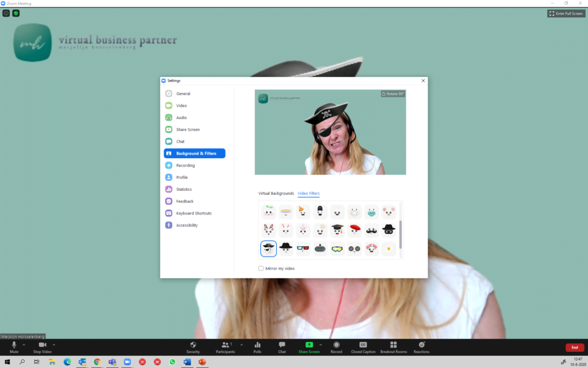Image resolution: width=588 pixels, height=368 pixels.
Task: Expand audio options arrow beside Mute
Action: point(24,344)
